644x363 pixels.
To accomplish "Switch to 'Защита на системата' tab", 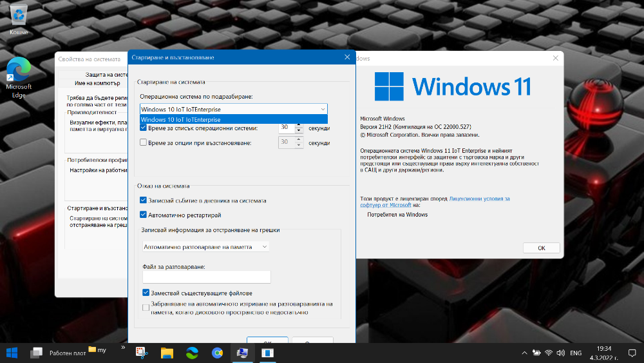I will tap(106, 74).
